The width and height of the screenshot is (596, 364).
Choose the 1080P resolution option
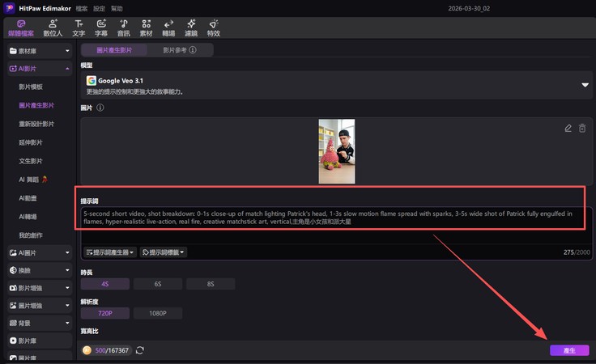pos(157,313)
